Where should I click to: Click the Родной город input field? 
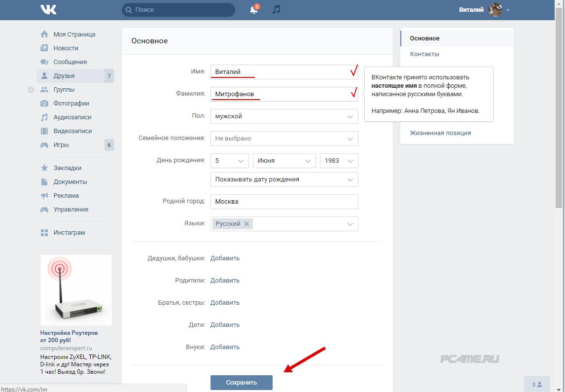(x=284, y=201)
